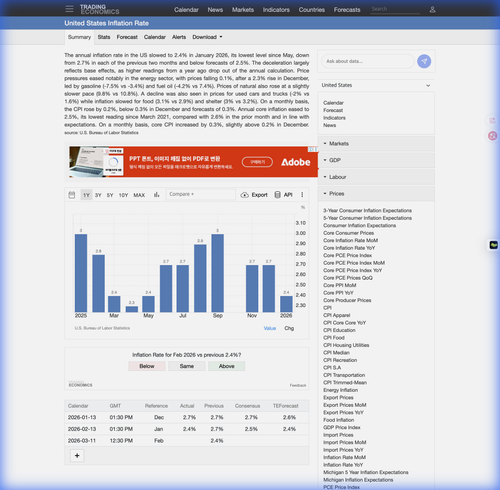Click the green browser extension icon
This screenshot has width=500, height=490.
[x=494, y=245]
